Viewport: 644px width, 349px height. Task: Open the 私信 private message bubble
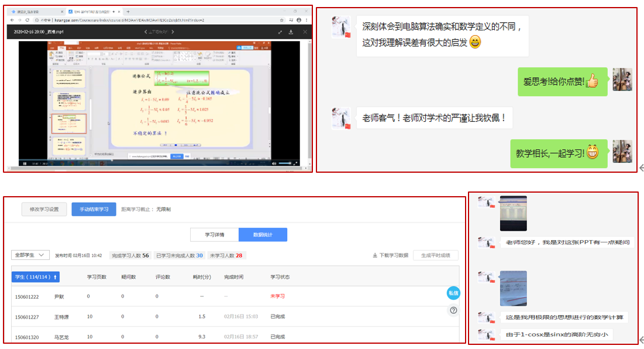point(453,293)
